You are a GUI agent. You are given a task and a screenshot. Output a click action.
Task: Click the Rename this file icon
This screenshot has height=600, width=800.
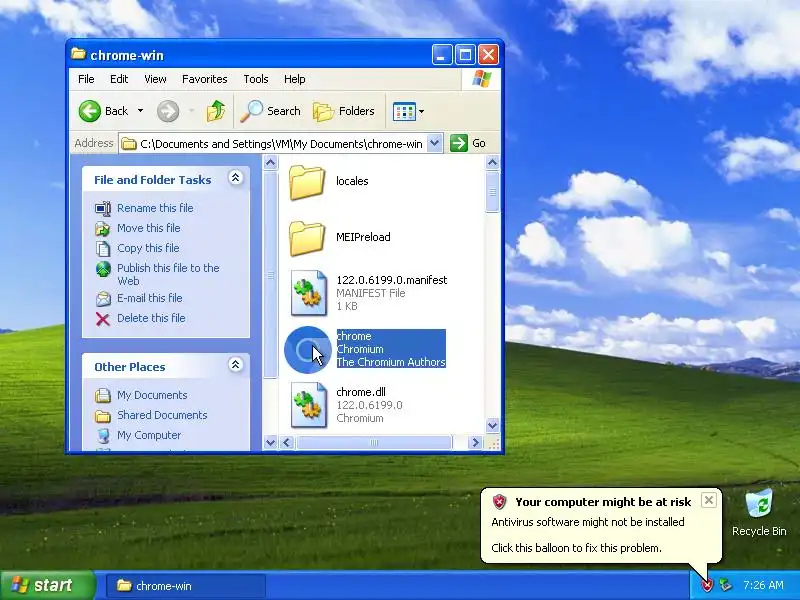click(103, 208)
